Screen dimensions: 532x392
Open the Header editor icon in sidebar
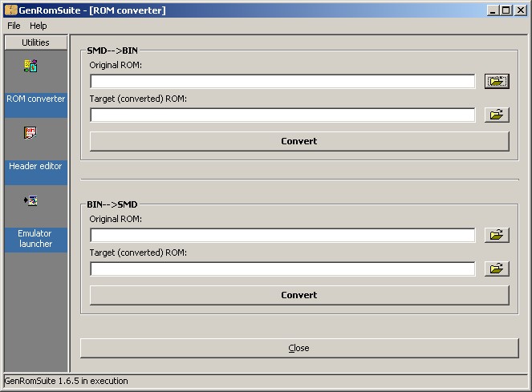click(30, 132)
